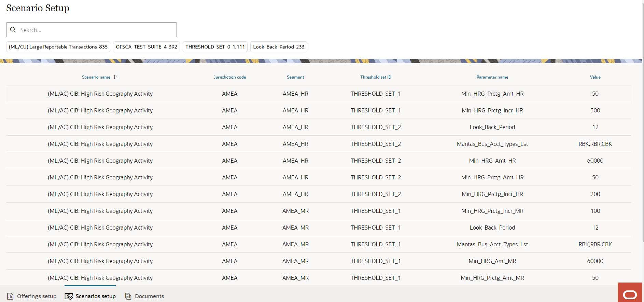Click THRESHOLD_SET_1 in the Min_HRG_Prctg_Incr_MR row
Viewport: 644px width, 302px height.
376,211
